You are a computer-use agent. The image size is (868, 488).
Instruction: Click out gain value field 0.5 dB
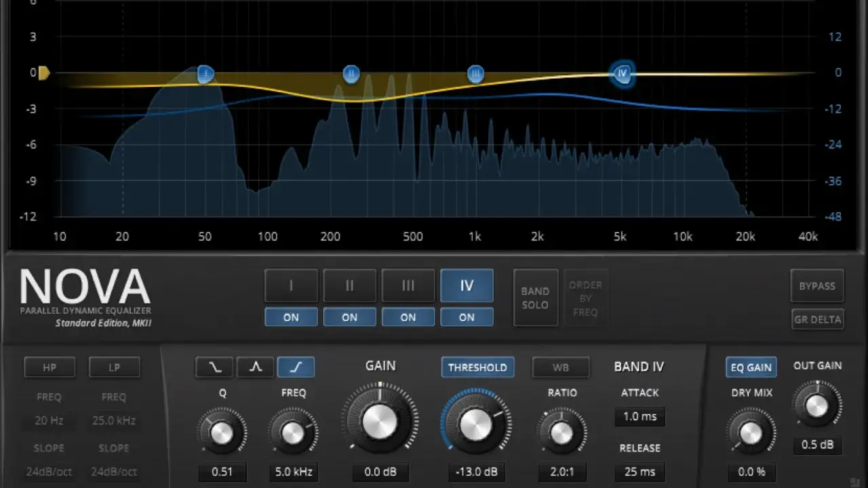pyautogui.click(x=817, y=445)
